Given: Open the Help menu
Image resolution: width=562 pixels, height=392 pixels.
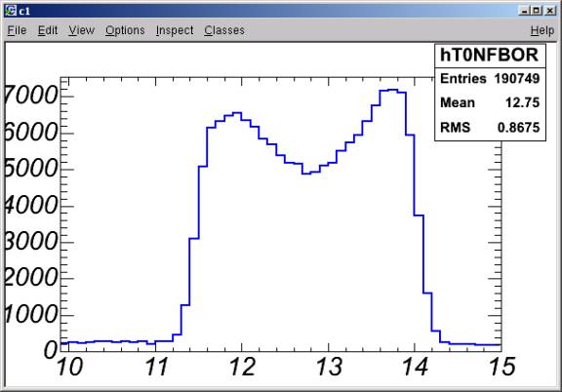Looking at the screenshot, I should (542, 30).
